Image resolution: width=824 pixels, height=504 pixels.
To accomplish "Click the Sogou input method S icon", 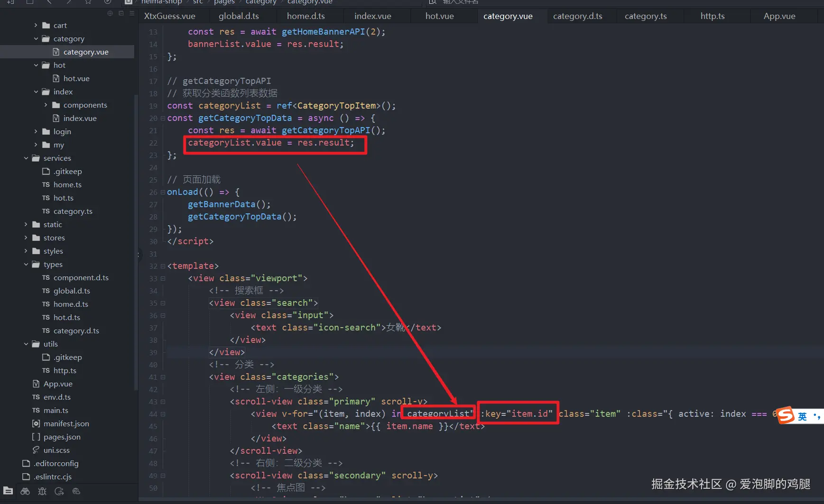I will [x=786, y=415].
